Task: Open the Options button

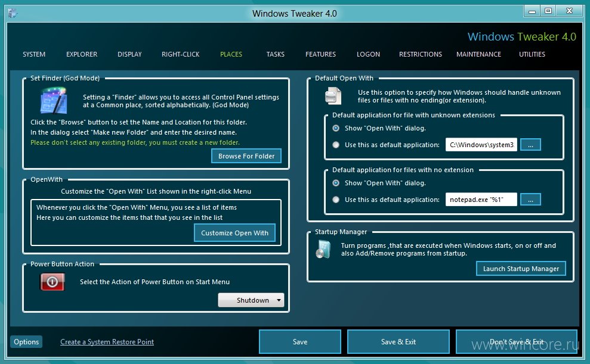Action: coord(26,342)
